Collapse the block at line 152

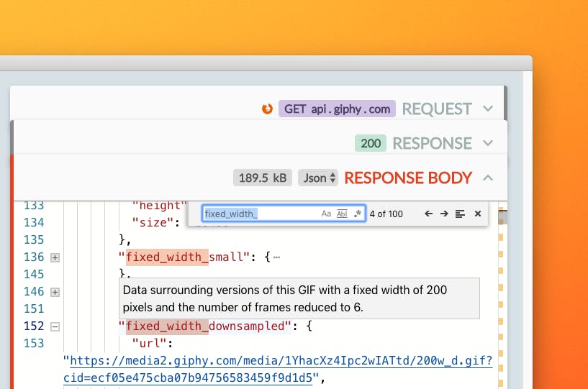coord(55,326)
